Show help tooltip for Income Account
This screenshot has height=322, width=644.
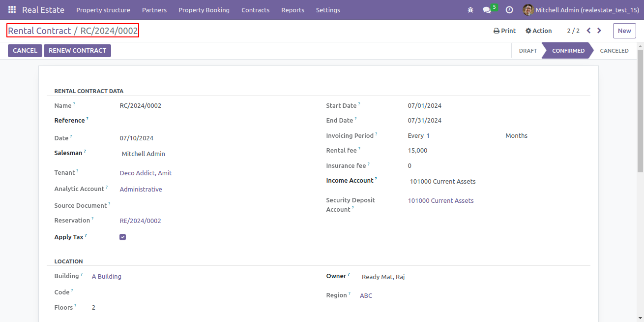click(376, 179)
